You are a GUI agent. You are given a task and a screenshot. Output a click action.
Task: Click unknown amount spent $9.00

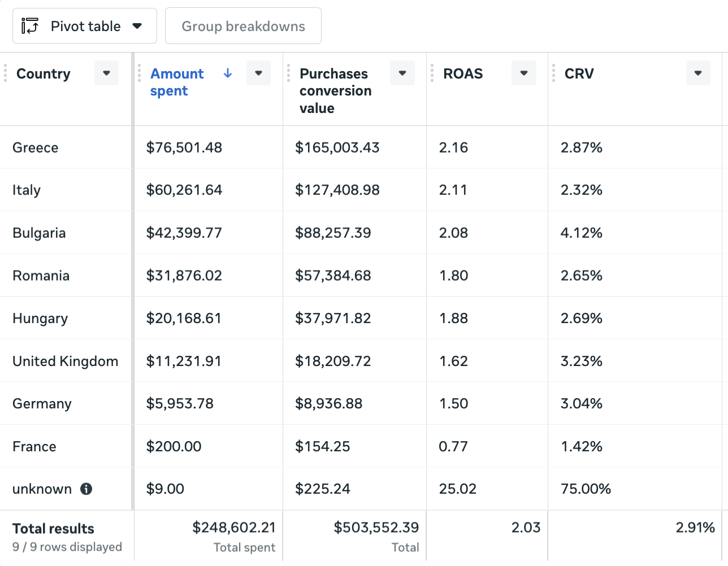(165, 489)
